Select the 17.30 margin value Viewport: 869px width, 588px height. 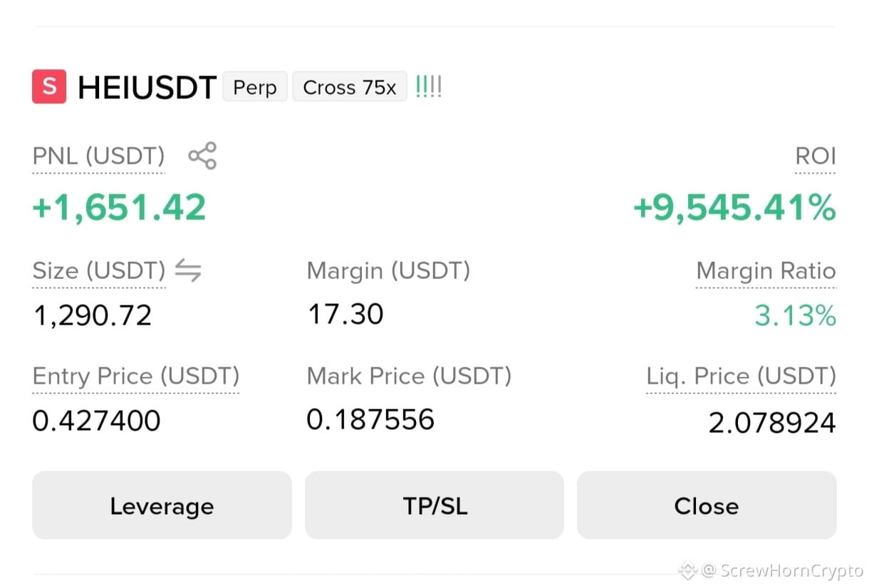[x=345, y=314]
